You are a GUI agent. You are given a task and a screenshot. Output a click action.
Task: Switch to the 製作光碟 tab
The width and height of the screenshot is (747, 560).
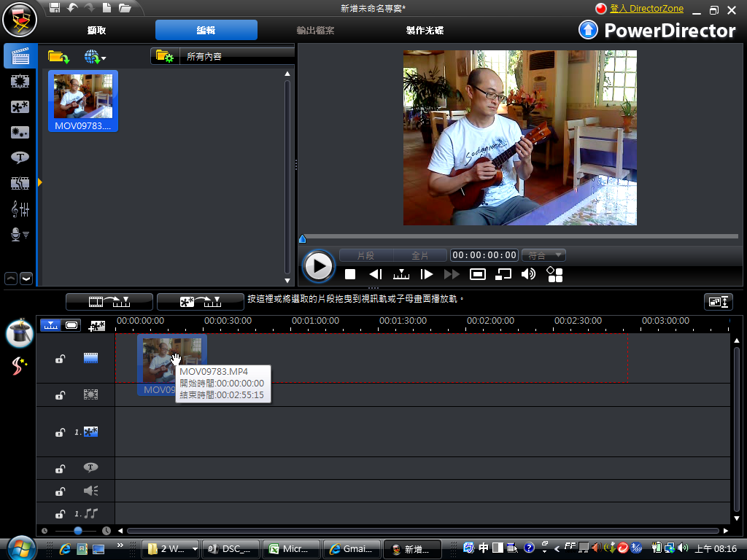tap(425, 31)
